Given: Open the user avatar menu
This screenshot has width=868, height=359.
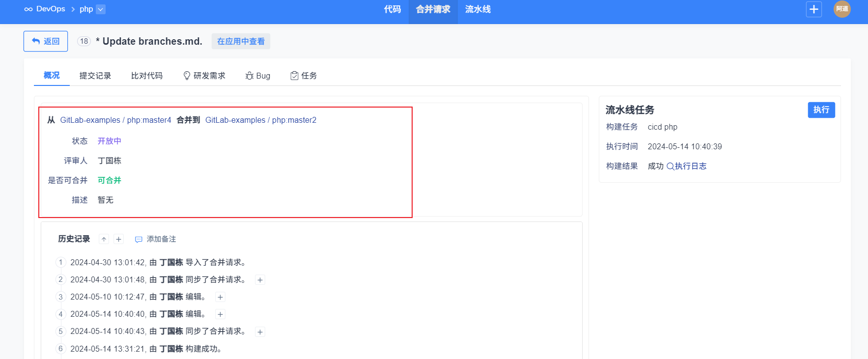Looking at the screenshot, I should (841, 9).
